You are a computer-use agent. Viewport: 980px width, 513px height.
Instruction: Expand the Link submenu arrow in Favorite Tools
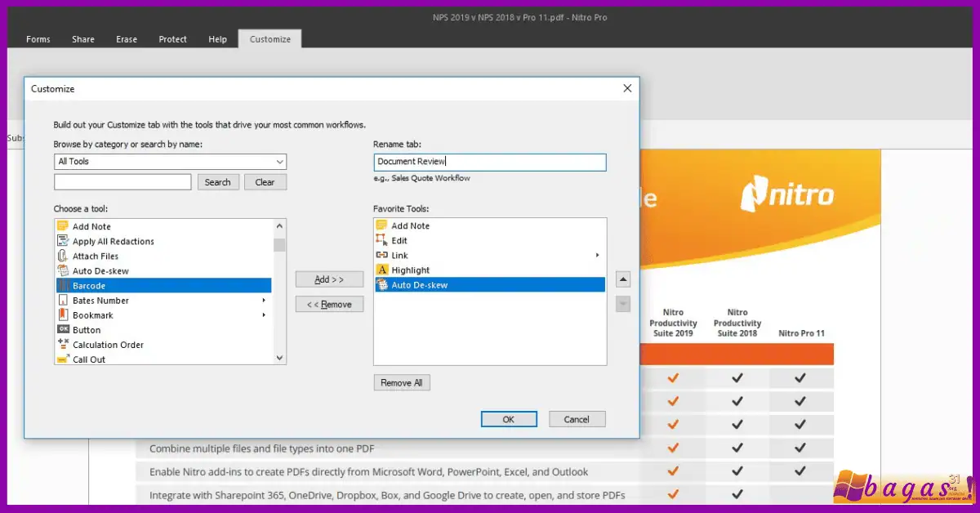tap(598, 256)
